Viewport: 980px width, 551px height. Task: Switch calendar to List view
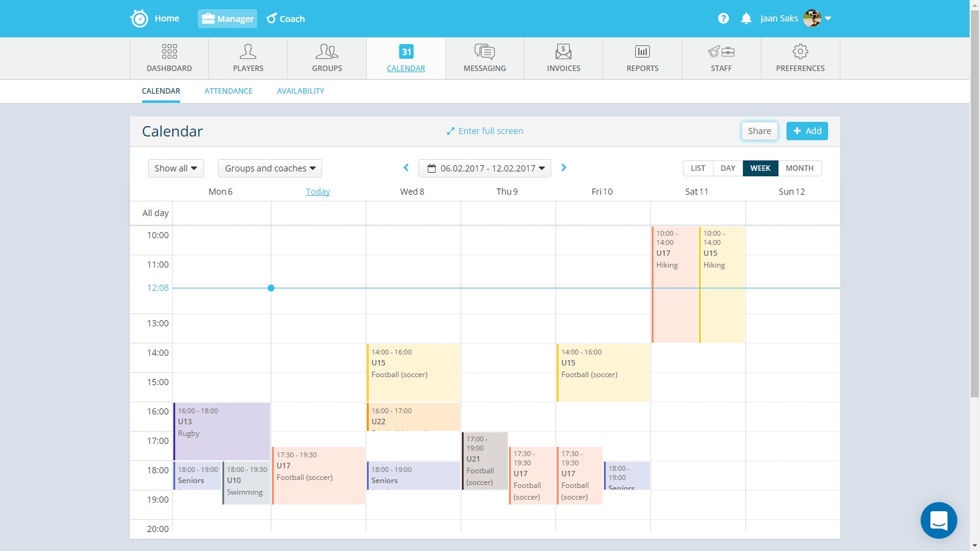coord(698,168)
